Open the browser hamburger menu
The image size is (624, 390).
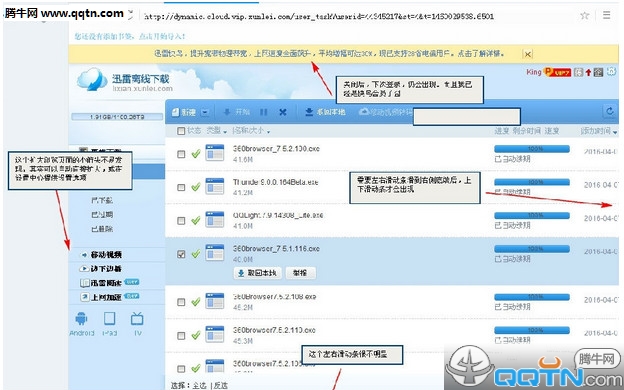pos(606,15)
